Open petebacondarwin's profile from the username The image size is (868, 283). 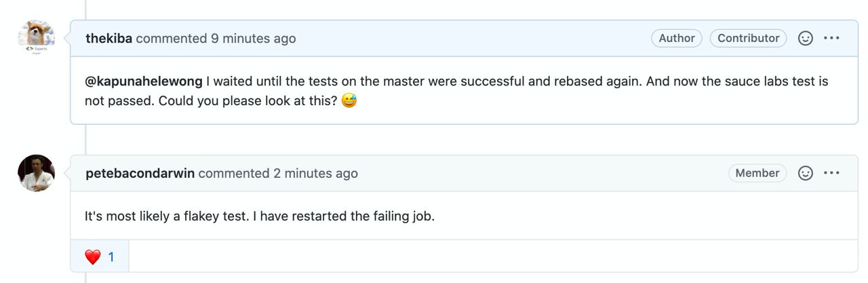pos(140,173)
